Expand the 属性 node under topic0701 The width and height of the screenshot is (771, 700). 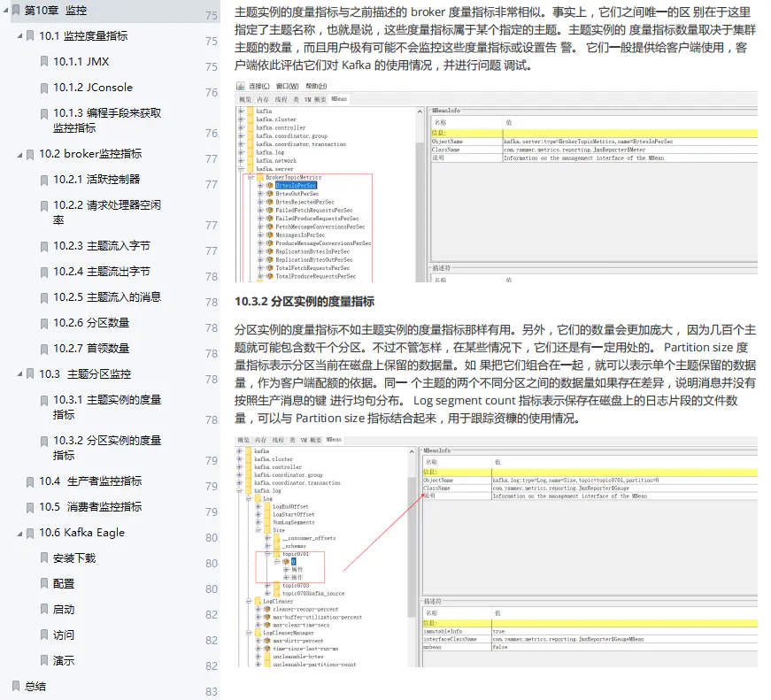click(285, 569)
